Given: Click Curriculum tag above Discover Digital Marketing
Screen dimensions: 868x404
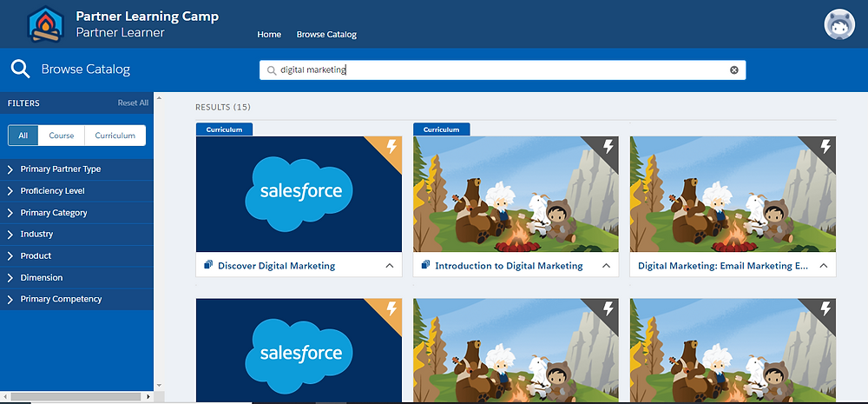Looking at the screenshot, I should tap(224, 129).
